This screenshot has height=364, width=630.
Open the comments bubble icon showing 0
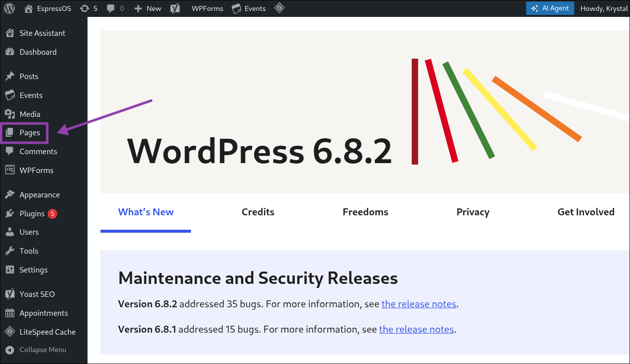pos(110,8)
